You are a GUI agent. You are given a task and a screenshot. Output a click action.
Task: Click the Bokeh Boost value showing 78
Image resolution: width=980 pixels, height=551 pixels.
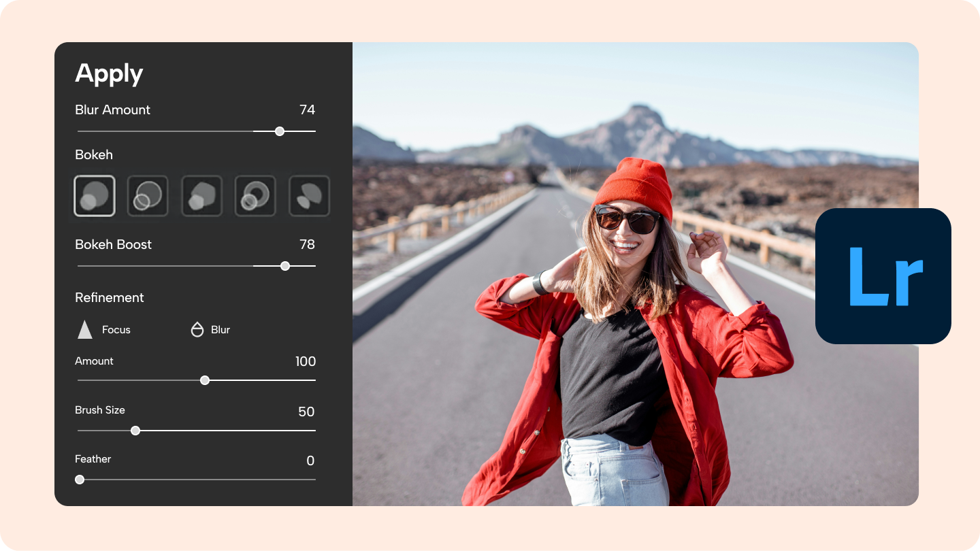pos(308,244)
